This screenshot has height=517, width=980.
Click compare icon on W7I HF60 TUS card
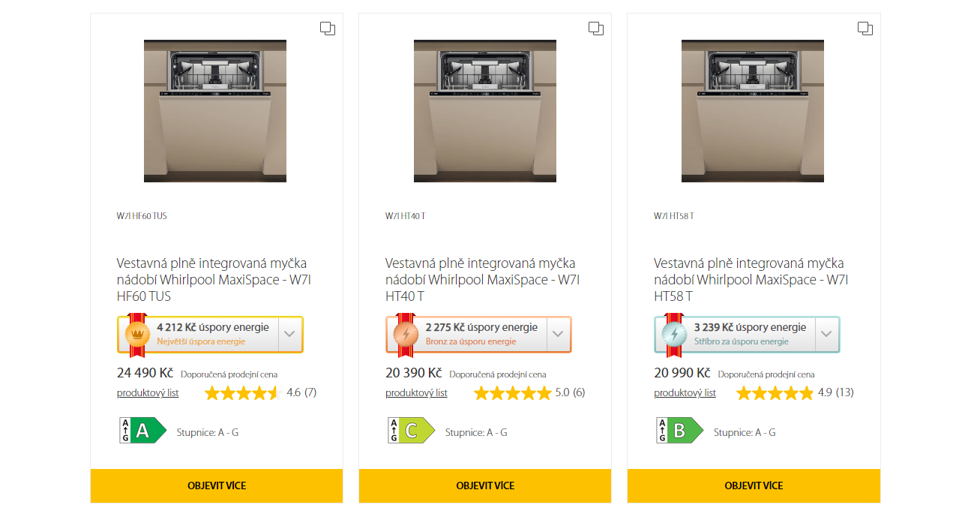click(328, 29)
